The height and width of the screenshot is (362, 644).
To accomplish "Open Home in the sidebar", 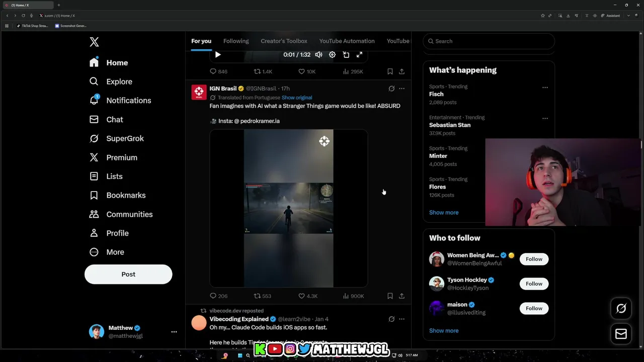I will [109, 63].
